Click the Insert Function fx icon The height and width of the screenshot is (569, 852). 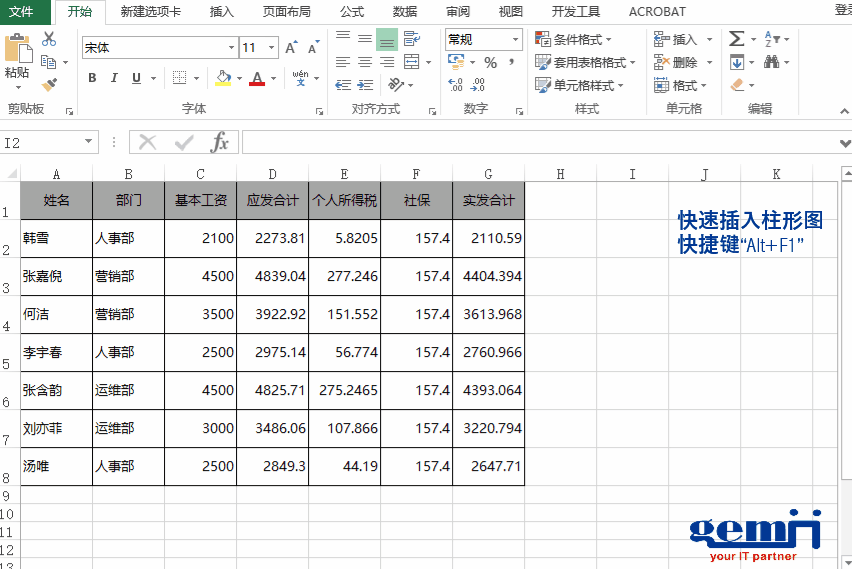[x=220, y=143]
